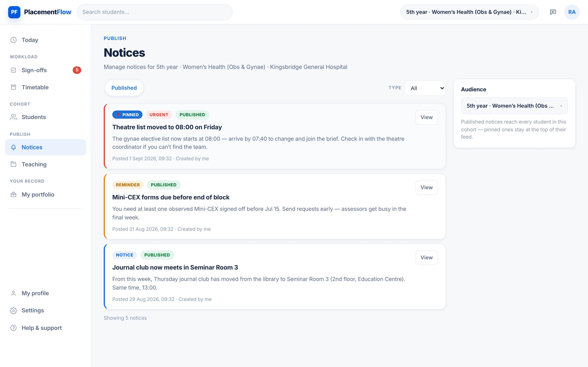
Task: Open the messages chat icon
Action: pyautogui.click(x=553, y=12)
